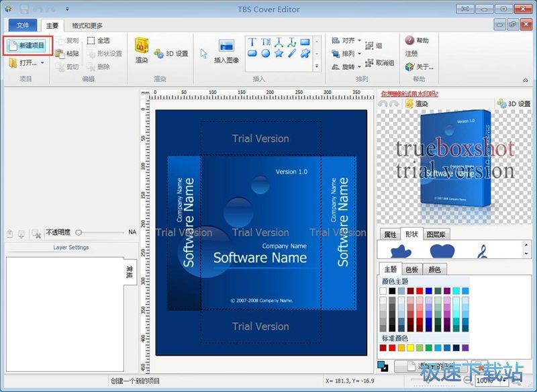
Task: Open the 对齐 (Align) dropdown
Action: click(347, 41)
